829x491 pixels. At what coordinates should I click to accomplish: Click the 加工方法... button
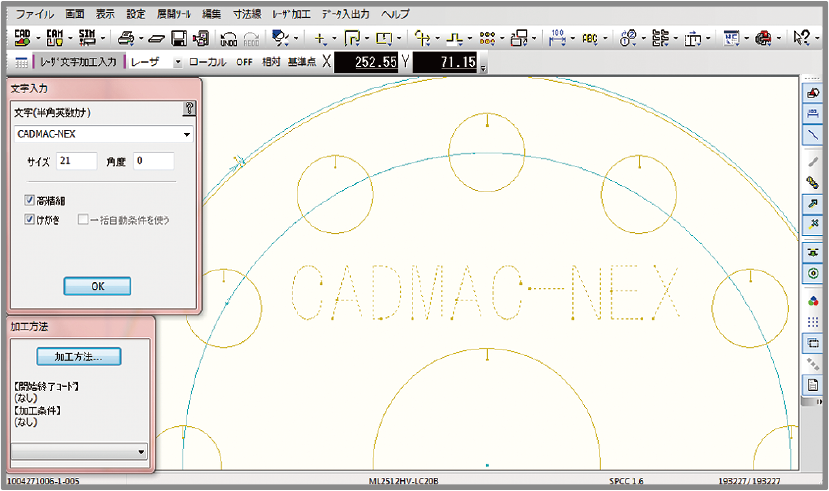tap(79, 357)
